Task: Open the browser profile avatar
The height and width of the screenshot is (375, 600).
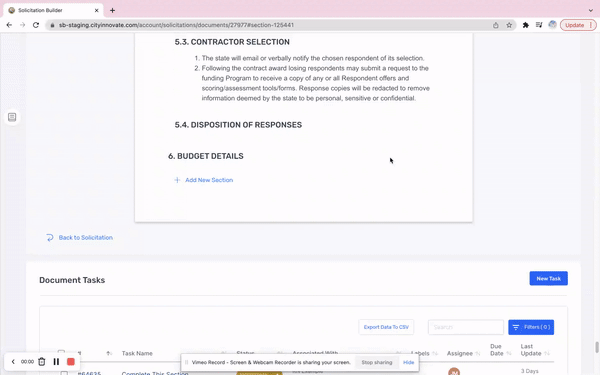Action: 552,25
